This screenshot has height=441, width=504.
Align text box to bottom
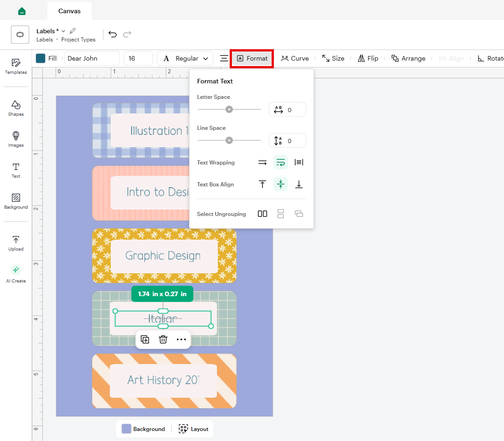coord(299,184)
